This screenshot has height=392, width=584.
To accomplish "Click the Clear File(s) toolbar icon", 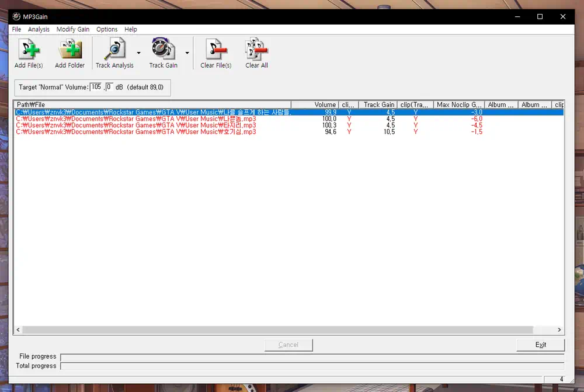I will [215, 50].
